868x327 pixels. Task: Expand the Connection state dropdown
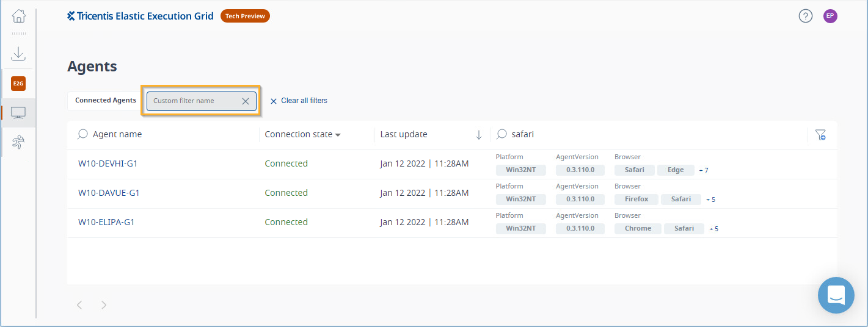(x=303, y=134)
